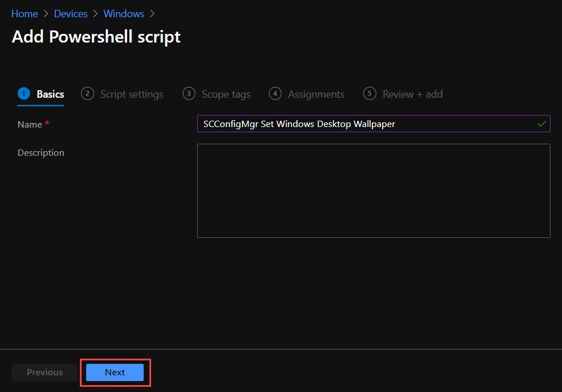Screen dimensions: 562x392
Task: Select the Review + add tab
Action: (x=413, y=94)
